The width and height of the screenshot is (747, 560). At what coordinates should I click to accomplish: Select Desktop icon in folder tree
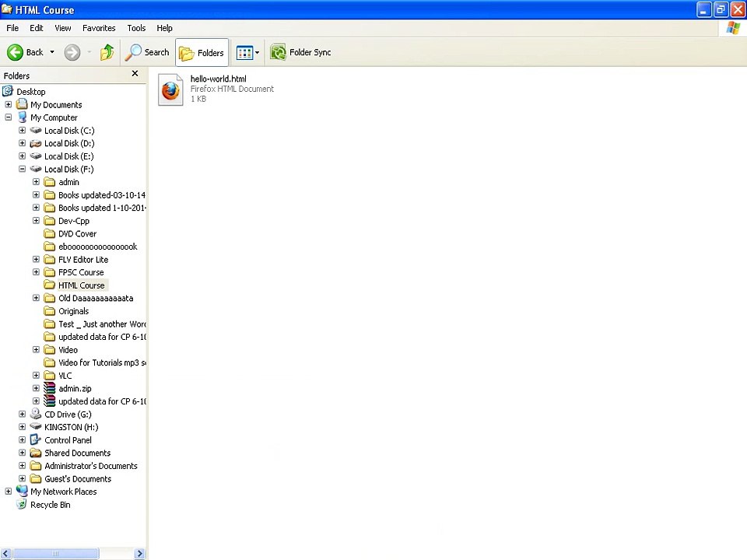click(x=8, y=91)
